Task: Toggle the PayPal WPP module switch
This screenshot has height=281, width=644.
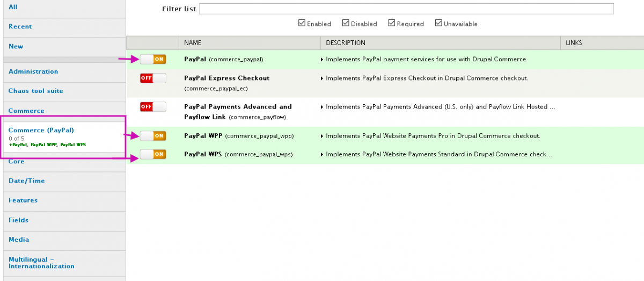Action: point(153,136)
